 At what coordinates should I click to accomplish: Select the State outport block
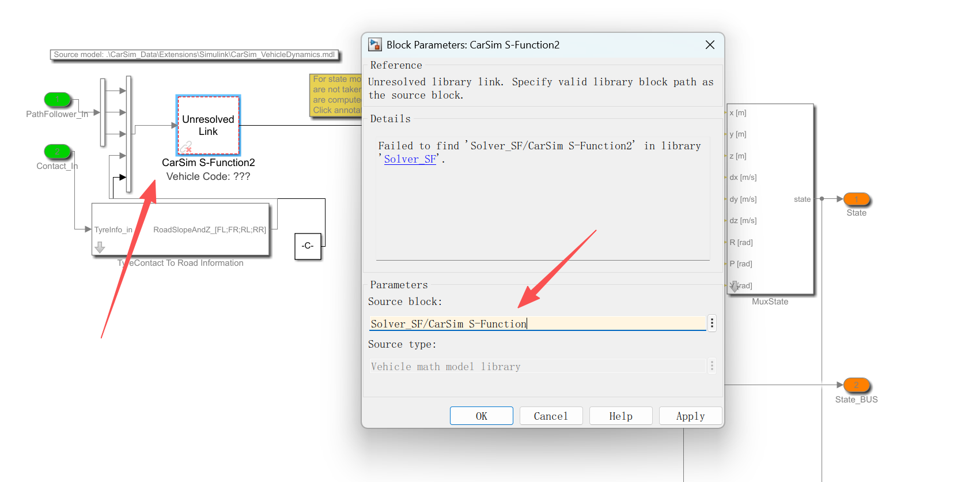(x=857, y=199)
